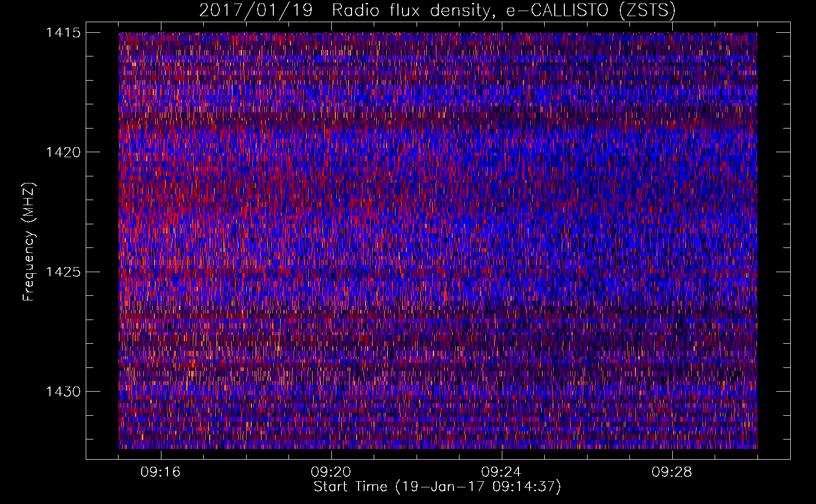Click the 09:16 time axis label

(160, 472)
